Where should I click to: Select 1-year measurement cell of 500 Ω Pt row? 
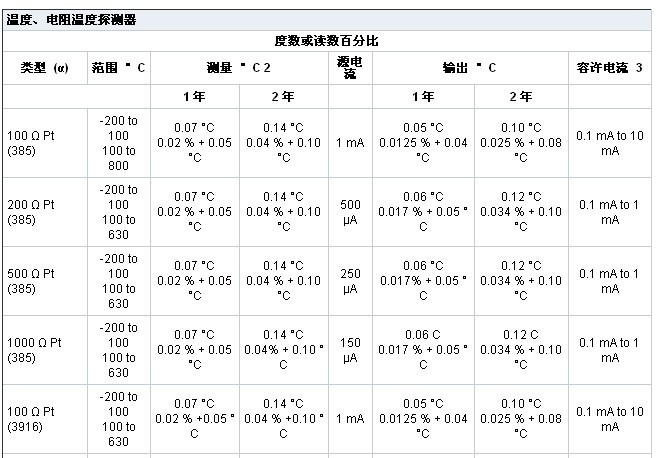(195, 281)
